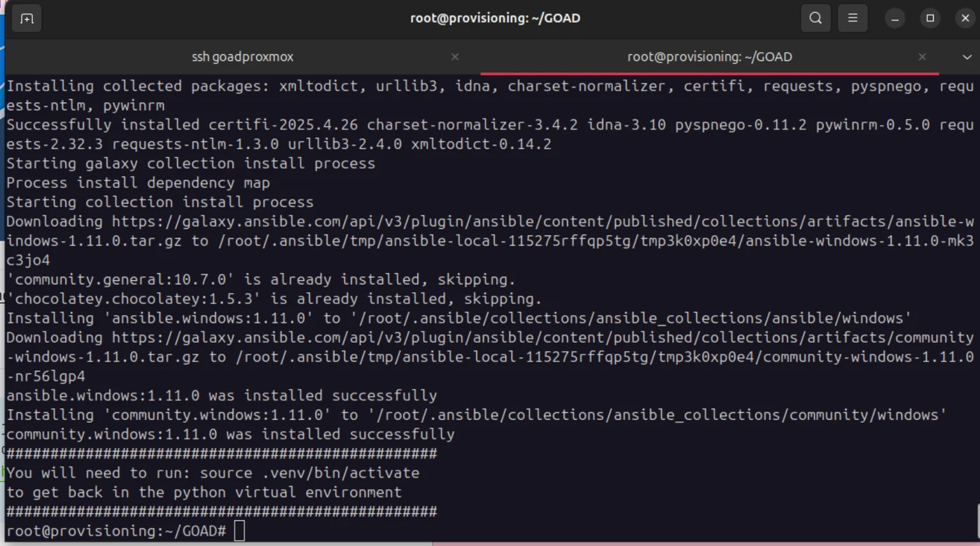Open the terminal search tool
Image resolution: width=980 pixels, height=546 pixels.
point(815,18)
